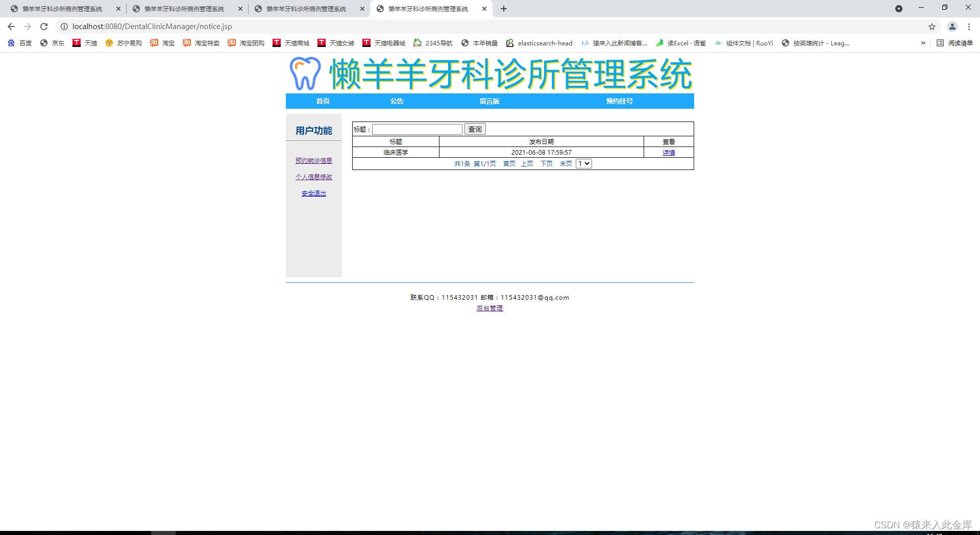Open the browser profile avatar
The height and width of the screenshot is (535, 980).
pyautogui.click(x=952, y=27)
